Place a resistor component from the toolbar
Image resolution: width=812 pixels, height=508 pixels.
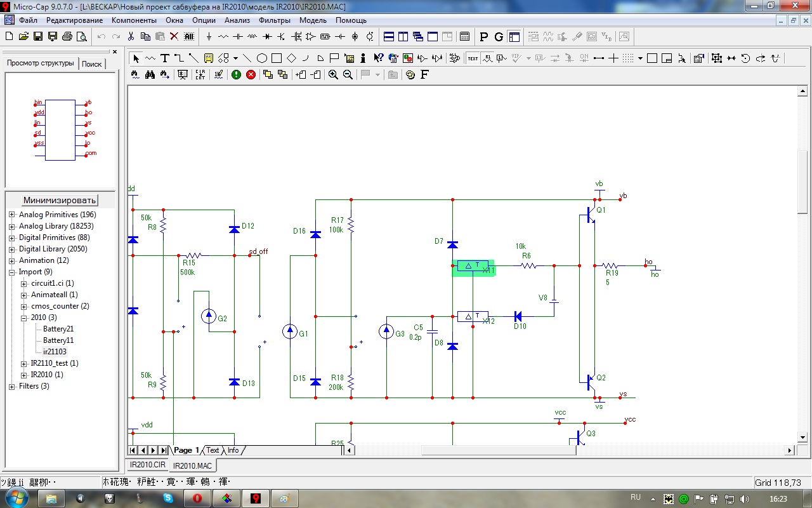[223, 37]
